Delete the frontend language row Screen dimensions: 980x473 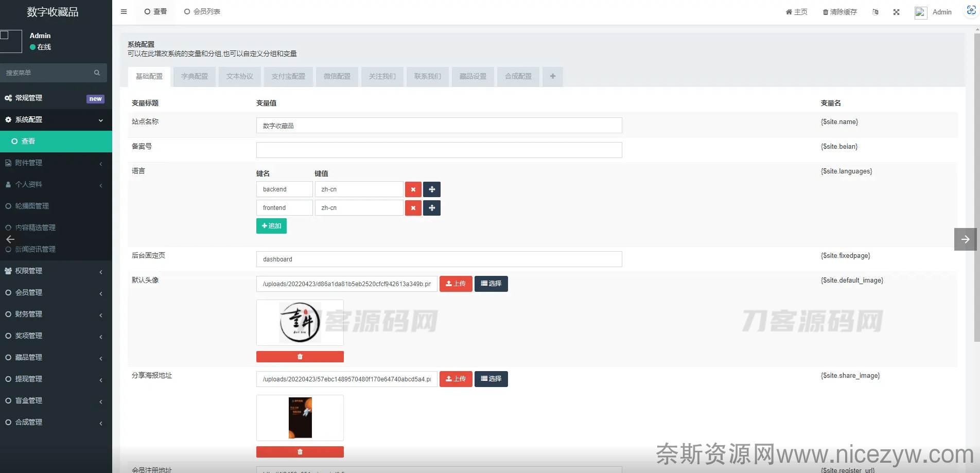[413, 208]
